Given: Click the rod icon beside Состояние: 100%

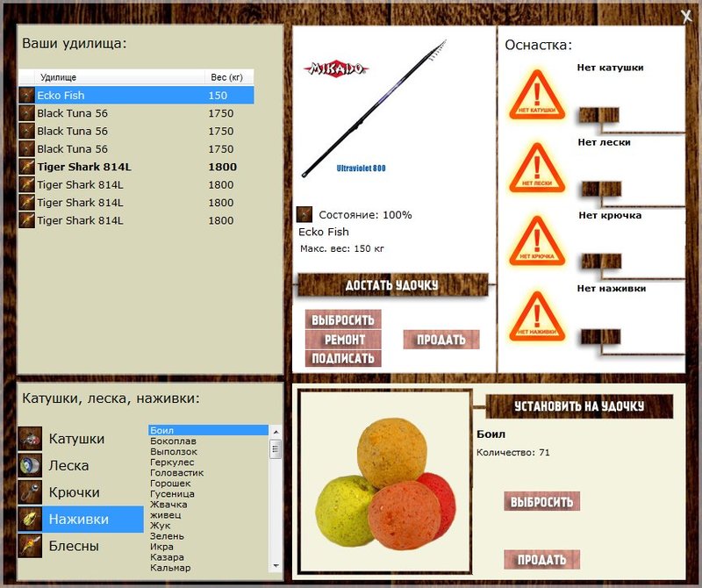Looking at the screenshot, I should (304, 214).
